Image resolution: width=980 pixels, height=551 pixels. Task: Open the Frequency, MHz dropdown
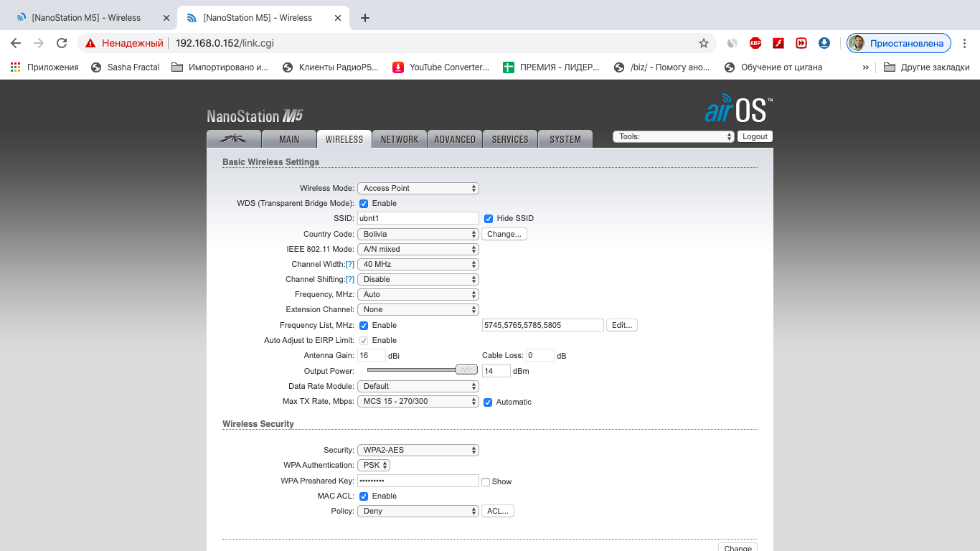tap(418, 295)
